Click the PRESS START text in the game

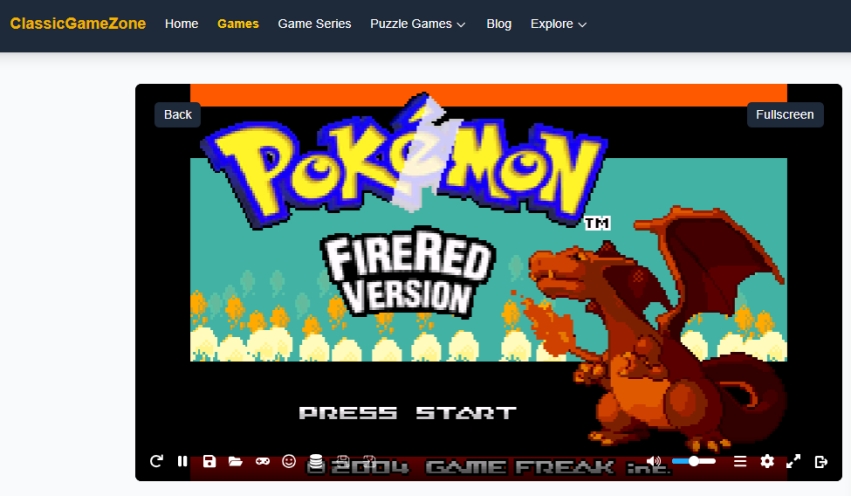pyautogui.click(x=408, y=413)
